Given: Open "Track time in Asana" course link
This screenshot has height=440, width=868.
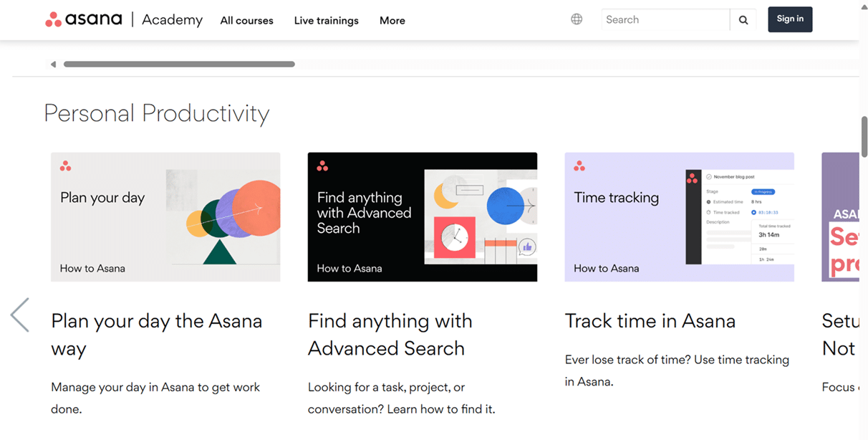Looking at the screenshot, I should 650,321.
